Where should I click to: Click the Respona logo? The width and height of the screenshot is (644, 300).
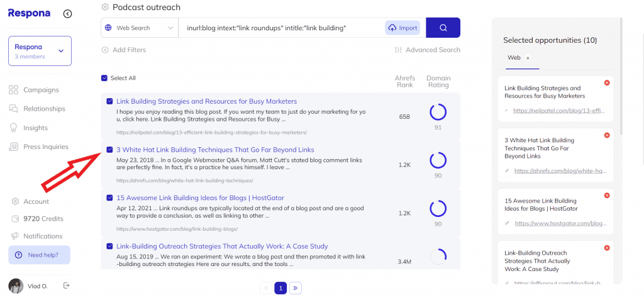coord(29,13)
